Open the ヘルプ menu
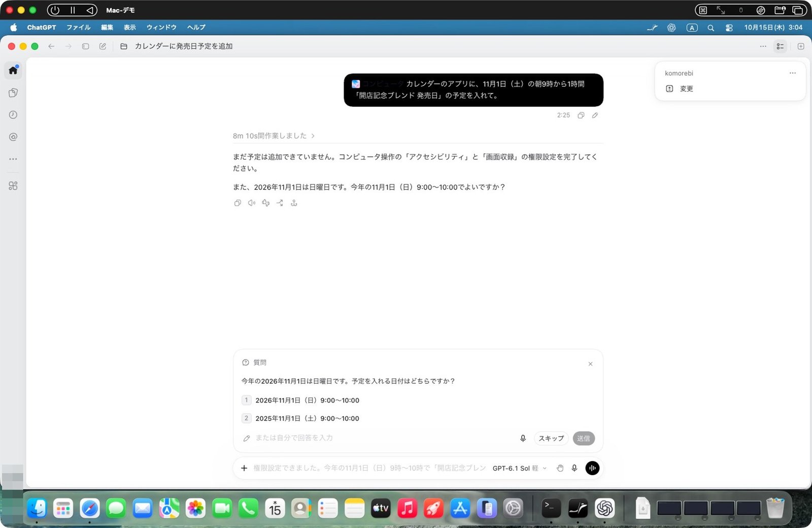 196,27
